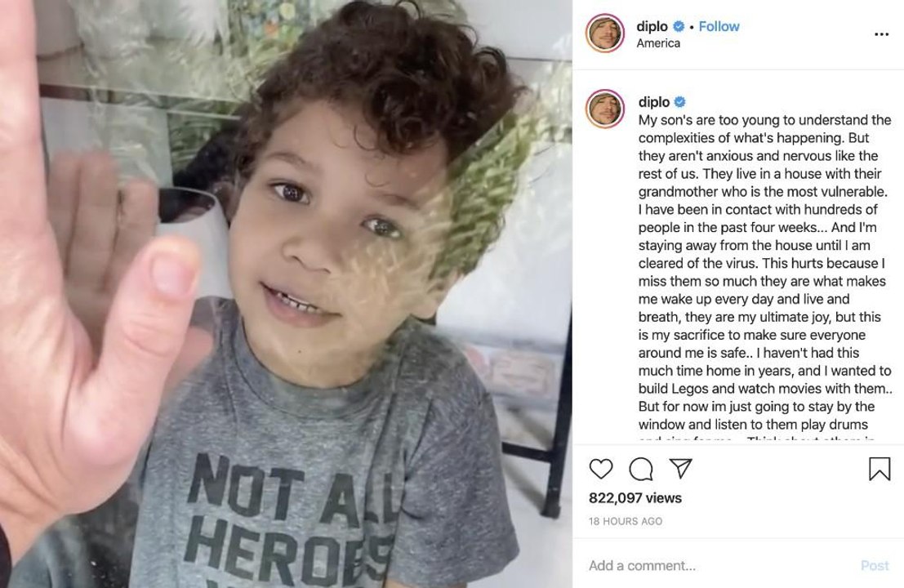Viewport: 904px width, 588px height.
Task: Open the America location tag
Action: (x=658, y=43)
